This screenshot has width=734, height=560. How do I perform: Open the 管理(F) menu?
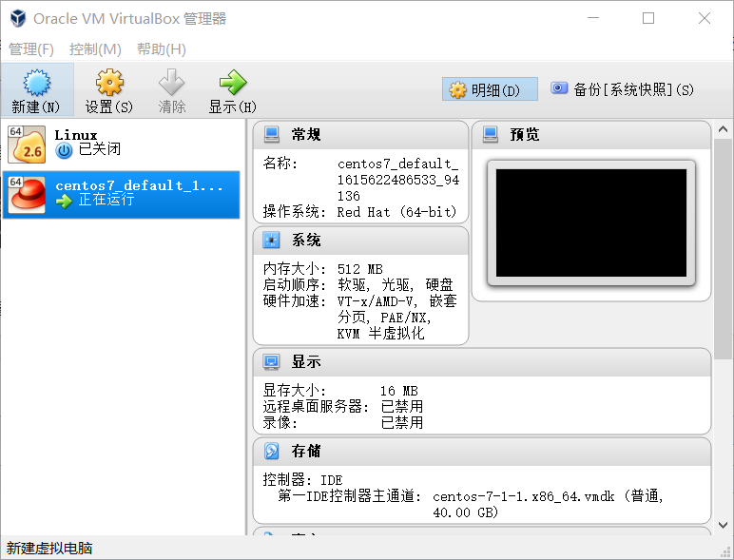coord(31,49)
